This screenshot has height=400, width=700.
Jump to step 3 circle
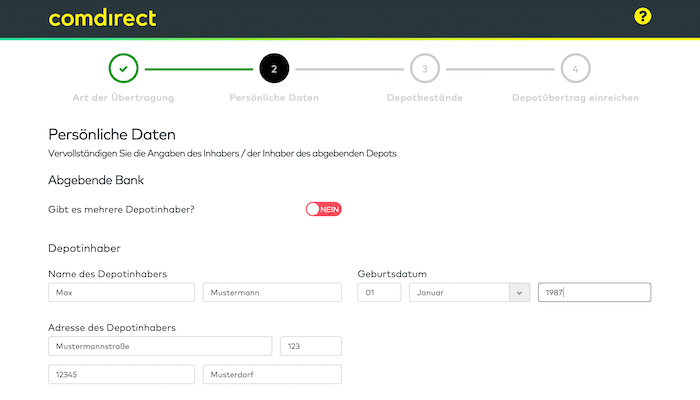click(x=425, y=68)
